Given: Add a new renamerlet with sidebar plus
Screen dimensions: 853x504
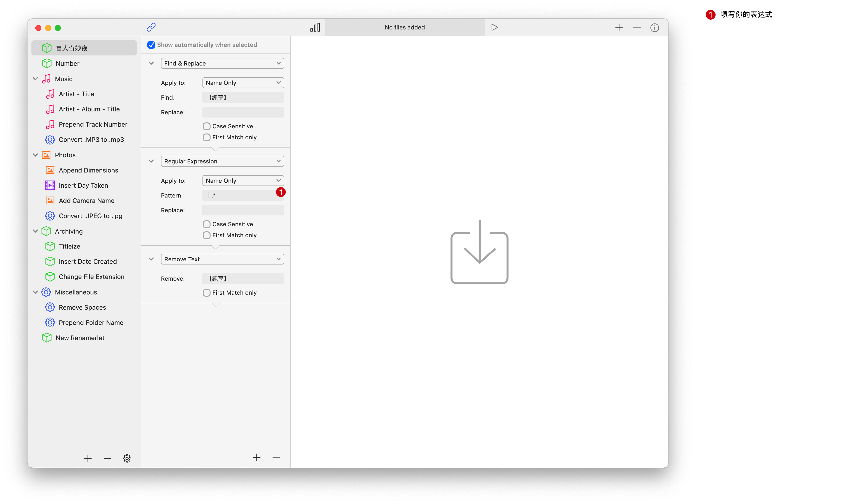Looking at the screenshot, I should click(x=88, y=458).
